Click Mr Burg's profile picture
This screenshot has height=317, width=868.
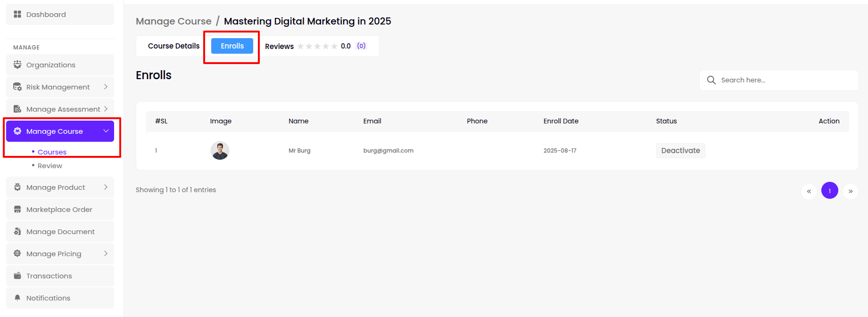[220, 151]
